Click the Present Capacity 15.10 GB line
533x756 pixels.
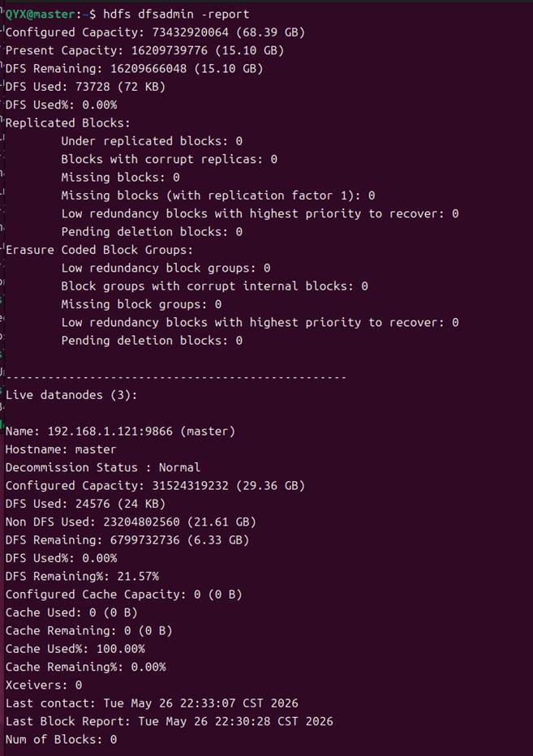point(144,50)
